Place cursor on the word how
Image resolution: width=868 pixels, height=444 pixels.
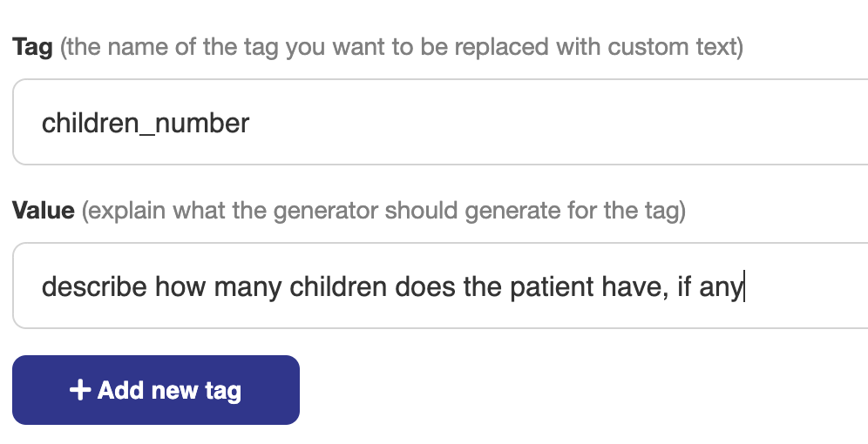coord(180,286)
